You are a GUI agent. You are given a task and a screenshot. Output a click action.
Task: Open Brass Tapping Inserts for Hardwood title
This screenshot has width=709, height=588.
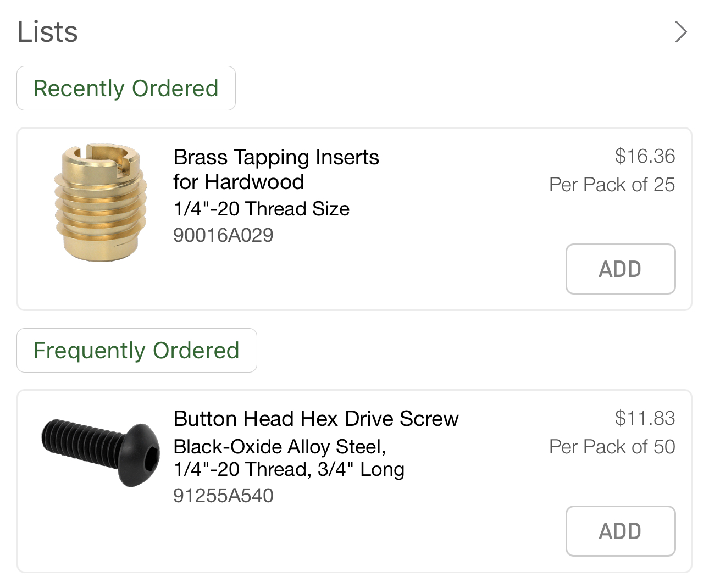click(276, 169)
